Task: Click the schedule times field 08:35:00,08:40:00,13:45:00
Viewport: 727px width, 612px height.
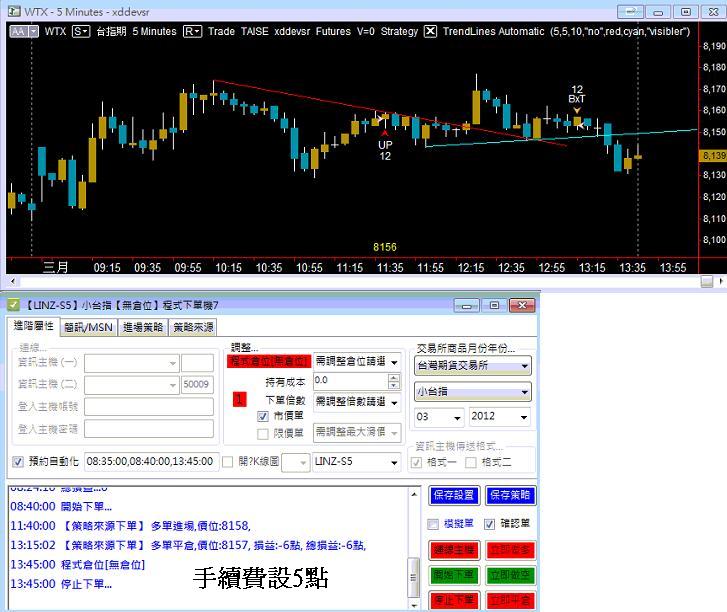Action: click(151, 462)
